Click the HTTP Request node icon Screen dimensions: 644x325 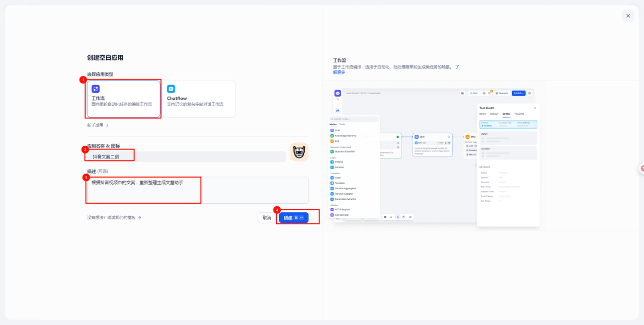332,209
